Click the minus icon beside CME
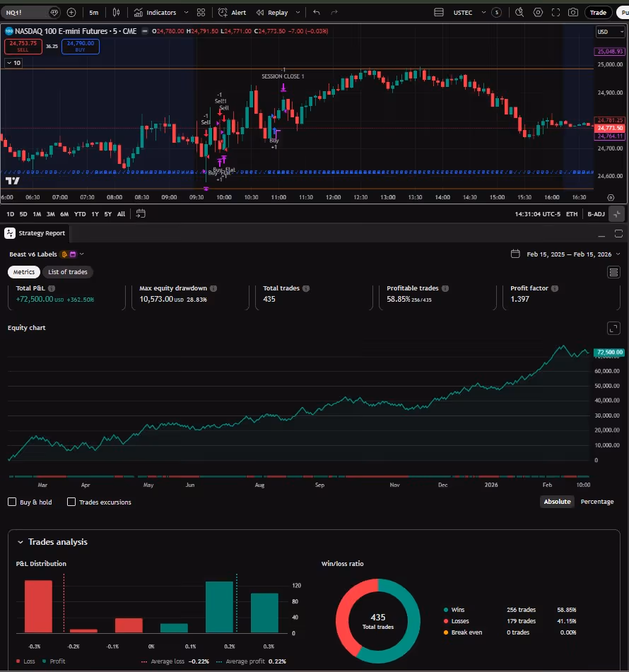 click(x=145, y=31)
